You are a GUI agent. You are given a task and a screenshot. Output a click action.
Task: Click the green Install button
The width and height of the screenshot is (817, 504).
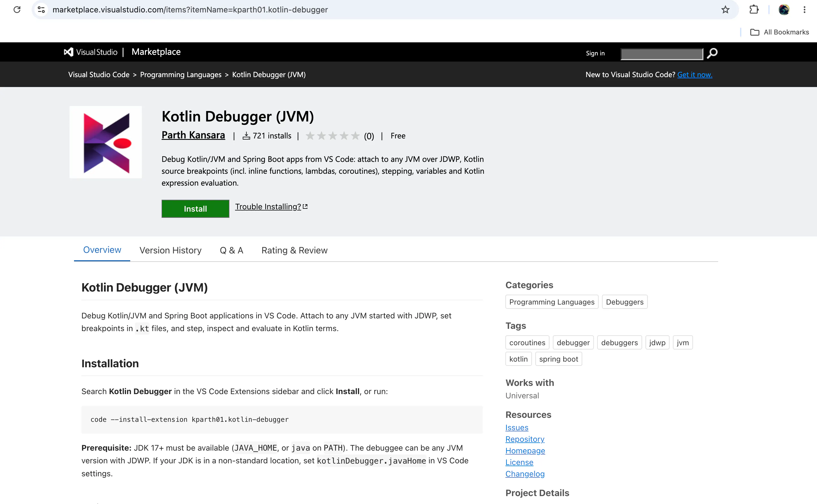[x=195, y=209]
